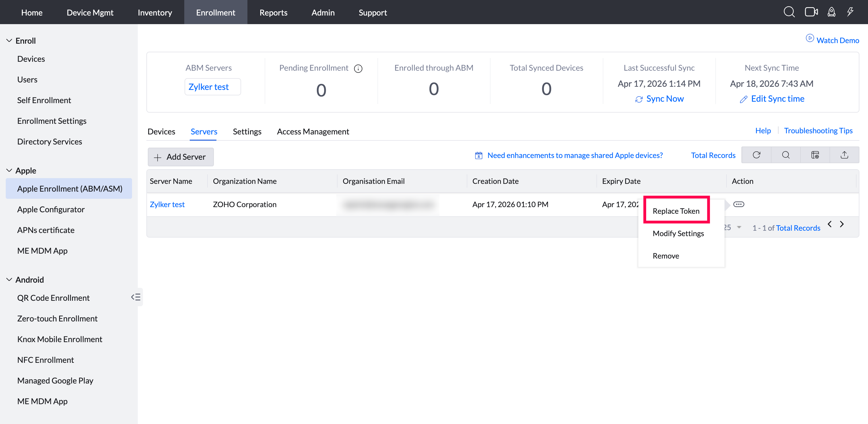Click the export upload icon
The height and width of the screenshot is (424, 868).
(844, 155)
